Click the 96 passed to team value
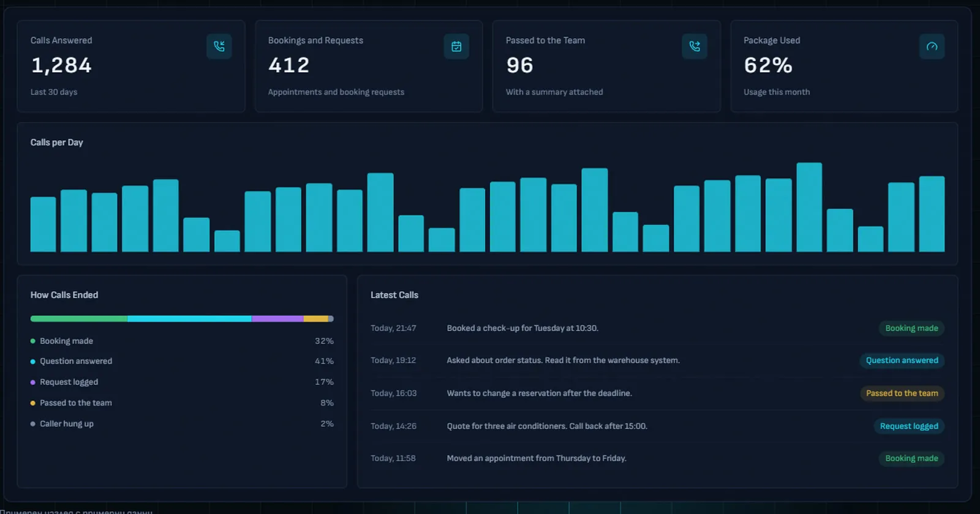 519,65
